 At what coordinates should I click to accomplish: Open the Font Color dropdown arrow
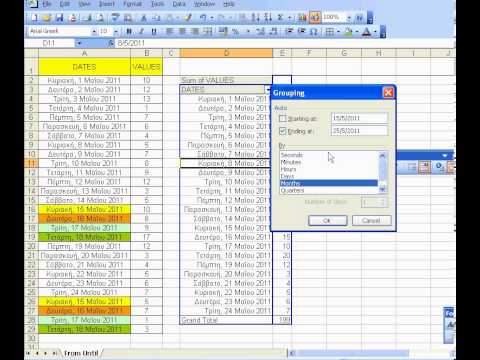click(x=375, y=32)
